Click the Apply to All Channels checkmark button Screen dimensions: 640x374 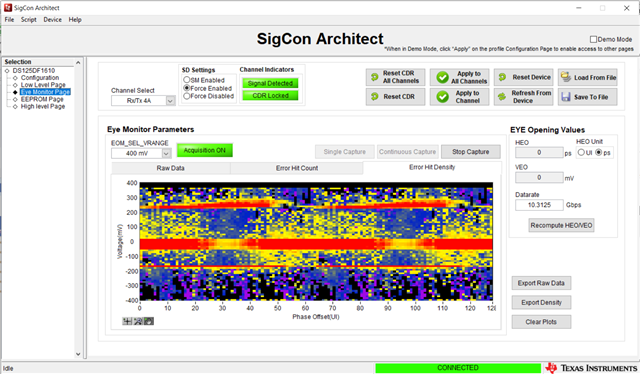(460, 77)
